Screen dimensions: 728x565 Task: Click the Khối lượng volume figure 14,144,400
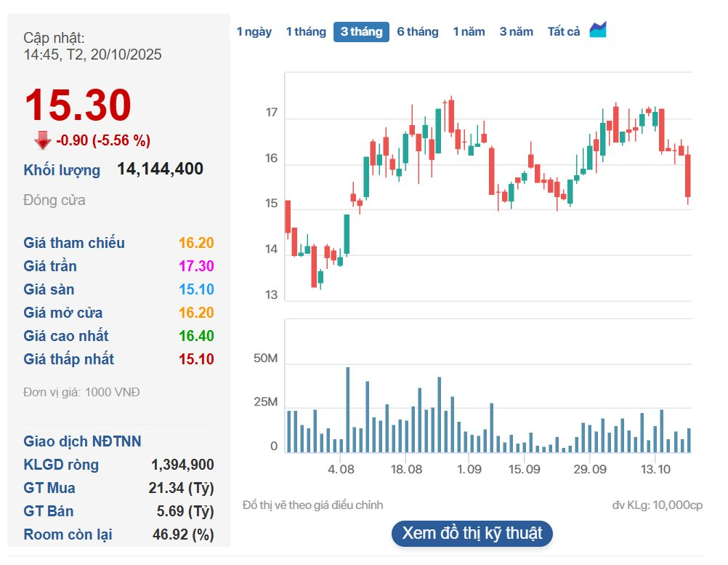click(160, 169)
